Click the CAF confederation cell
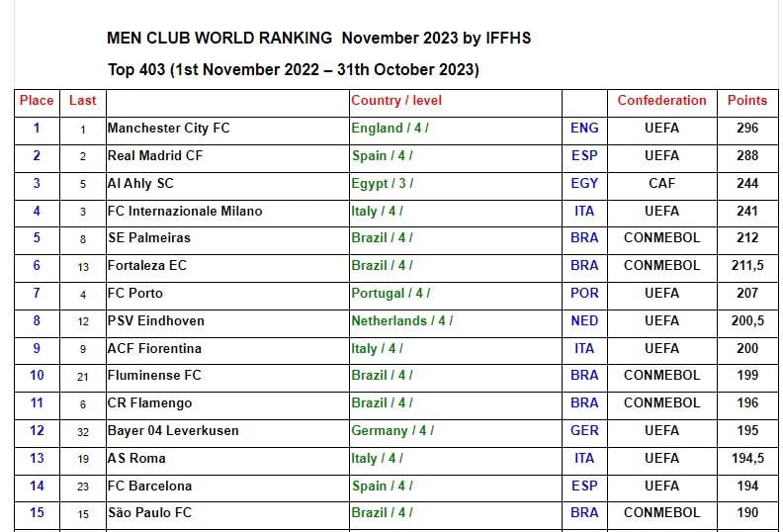783x532 pixels. click(661, 183)
